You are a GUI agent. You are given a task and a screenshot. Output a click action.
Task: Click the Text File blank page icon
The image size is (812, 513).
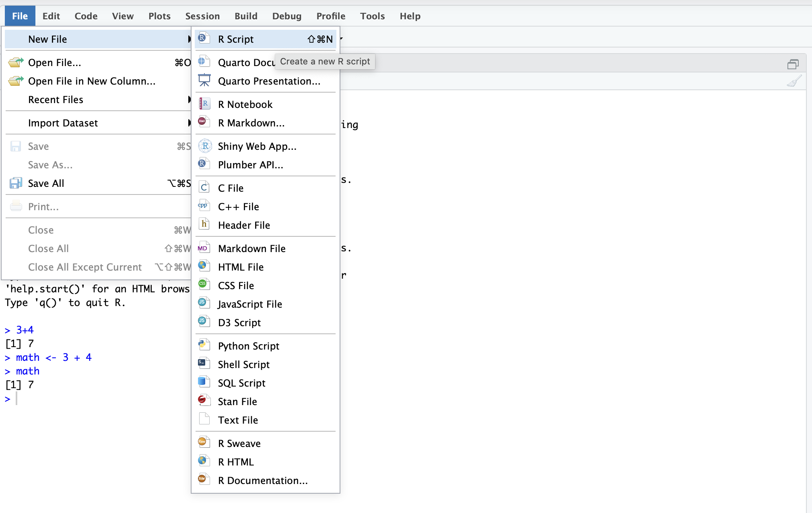tap(204, 420)
